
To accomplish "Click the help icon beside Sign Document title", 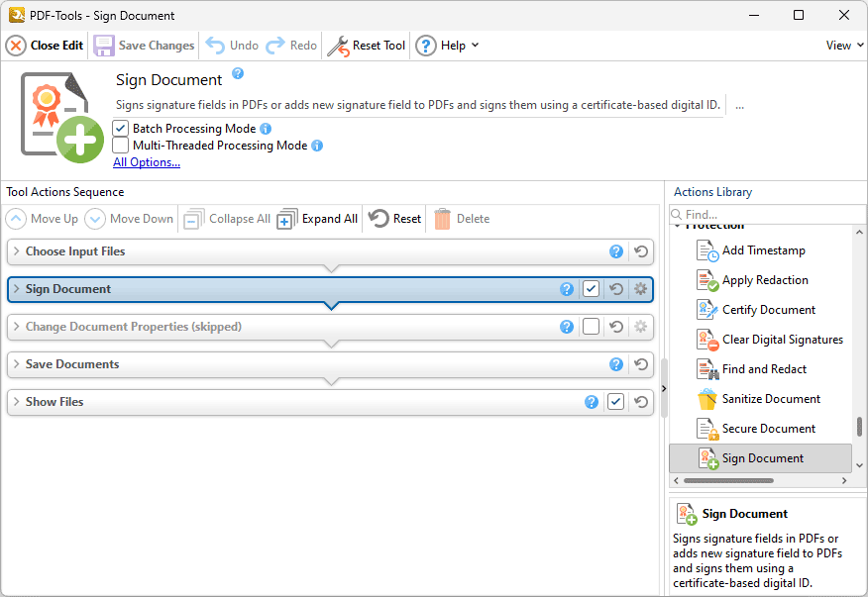I will point(238,73).
